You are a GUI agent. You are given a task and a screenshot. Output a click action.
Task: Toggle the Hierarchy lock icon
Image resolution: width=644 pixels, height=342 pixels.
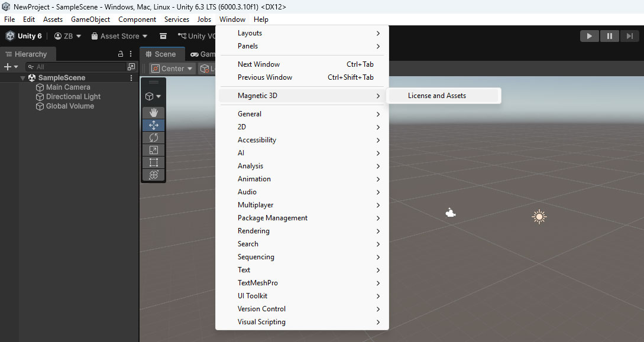point(120,53)
